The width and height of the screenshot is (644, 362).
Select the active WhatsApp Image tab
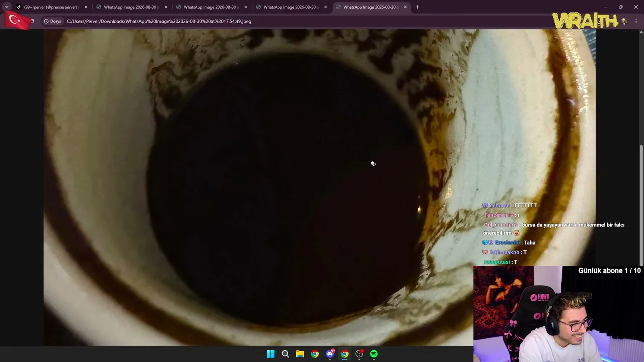coord(370,7)
